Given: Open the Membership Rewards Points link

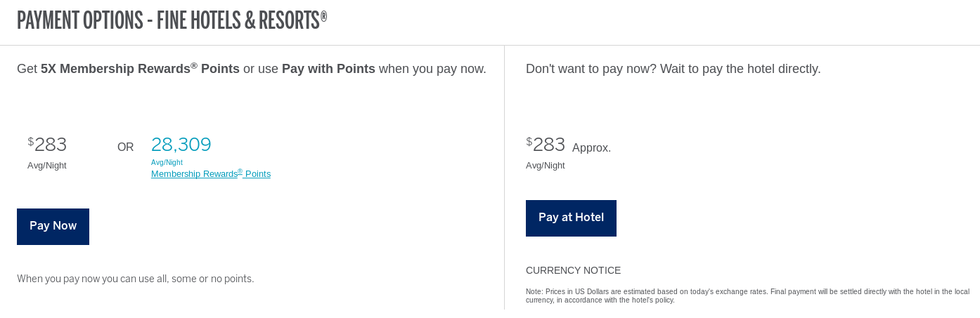Looking at the screenshot, I should pyautogui.click(x=210, y=174).
